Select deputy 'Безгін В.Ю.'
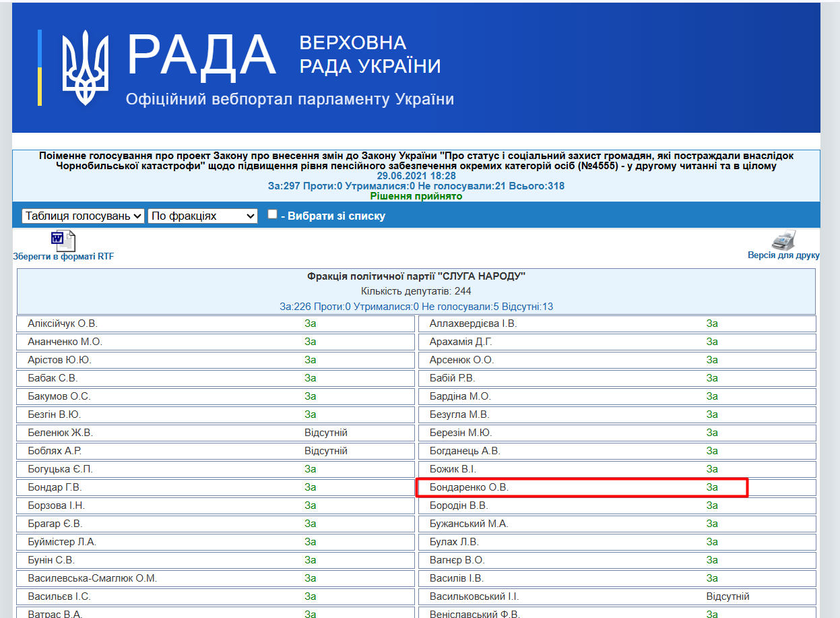The width and height of the screenshot is (840, 618). point(55,414)
